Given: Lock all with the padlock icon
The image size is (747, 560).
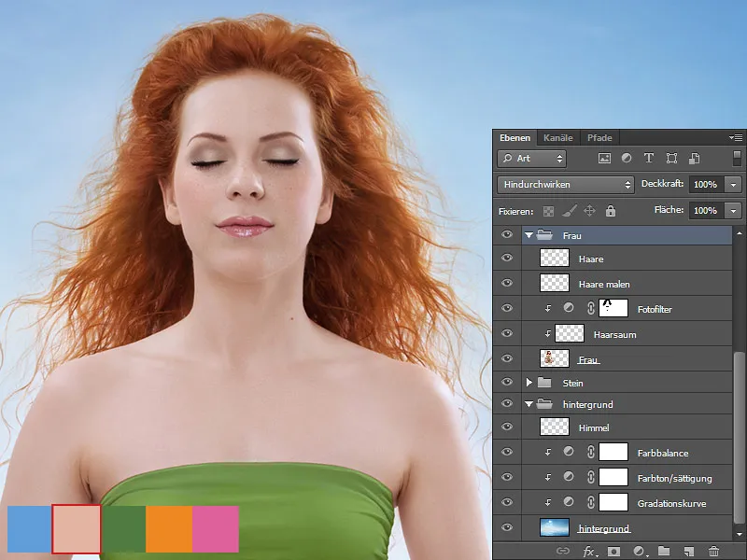Looking at the screenshot, I should click(611, 211).
